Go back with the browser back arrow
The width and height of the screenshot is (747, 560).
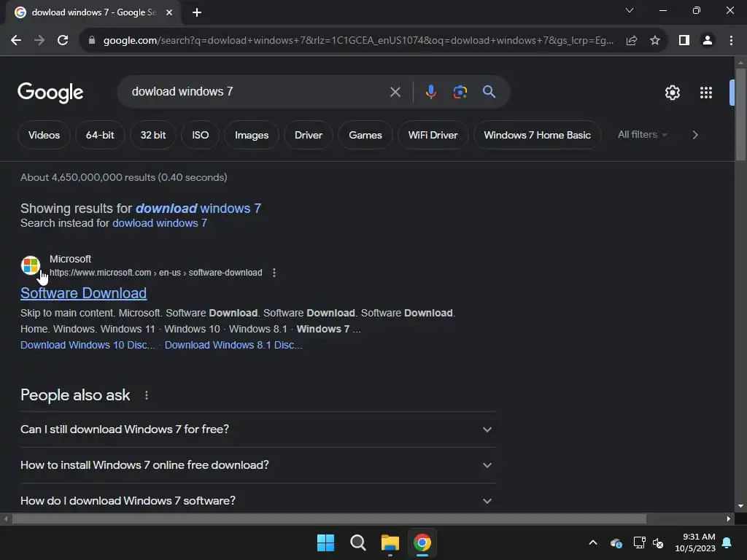click(16, 41)
